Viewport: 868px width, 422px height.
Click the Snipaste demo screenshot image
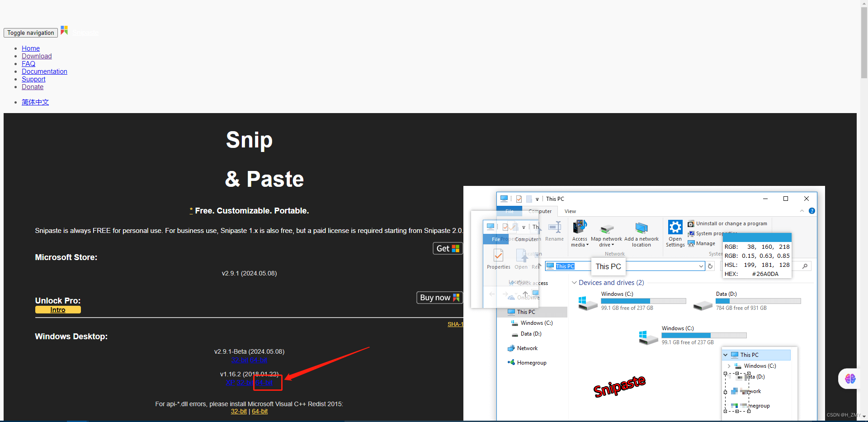coord(644,303)
